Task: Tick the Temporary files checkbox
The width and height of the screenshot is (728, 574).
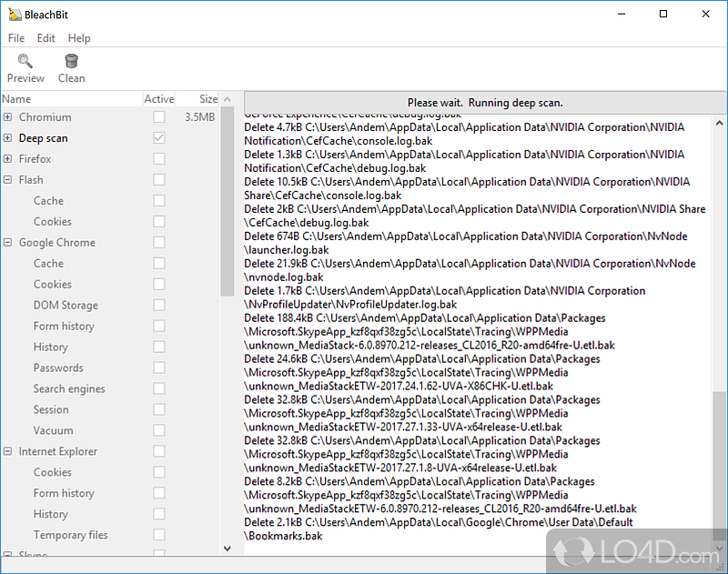Action: click(x=159, y=535)
